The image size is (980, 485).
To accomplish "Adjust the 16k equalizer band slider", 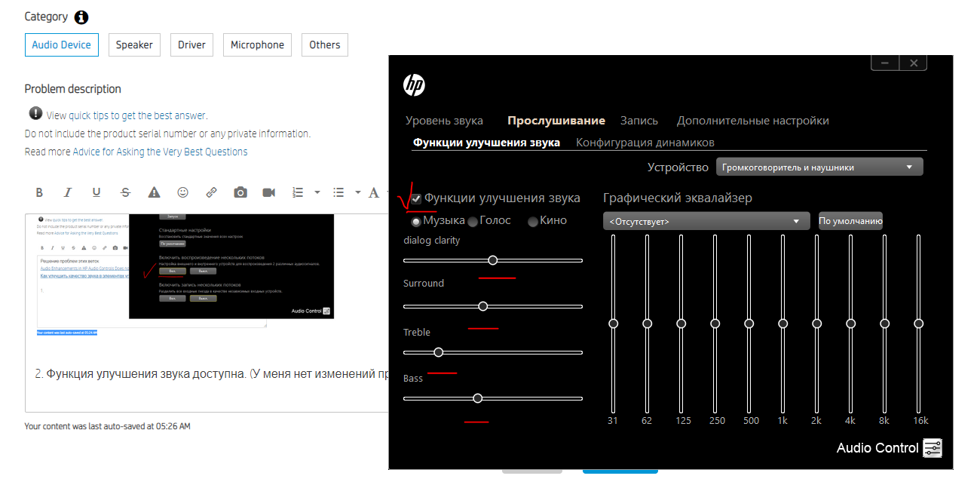I will point(918,323).
